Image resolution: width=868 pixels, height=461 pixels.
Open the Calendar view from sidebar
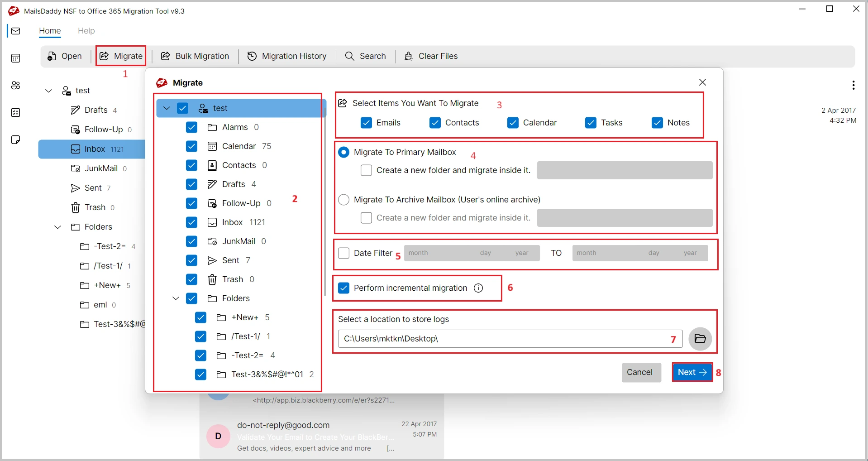16,58
